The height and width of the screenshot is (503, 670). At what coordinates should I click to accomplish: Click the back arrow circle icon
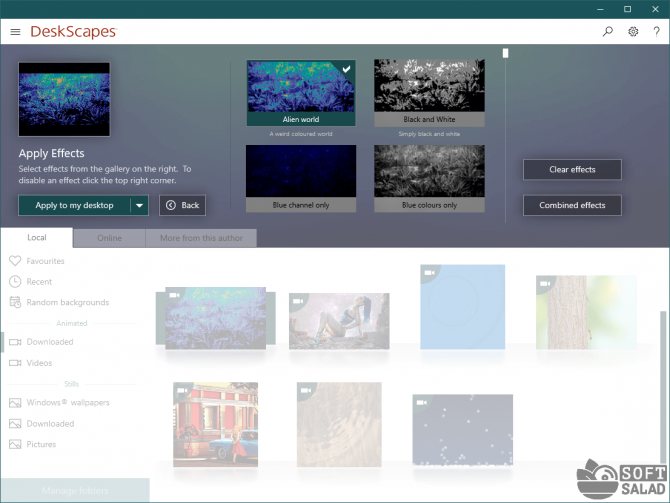tap(171, 205)
